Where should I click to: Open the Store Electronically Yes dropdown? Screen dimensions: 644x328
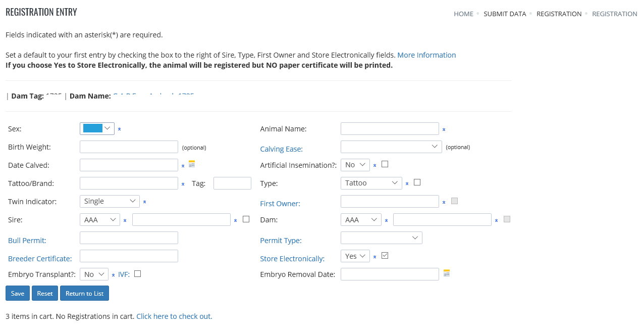coord(355,256)
